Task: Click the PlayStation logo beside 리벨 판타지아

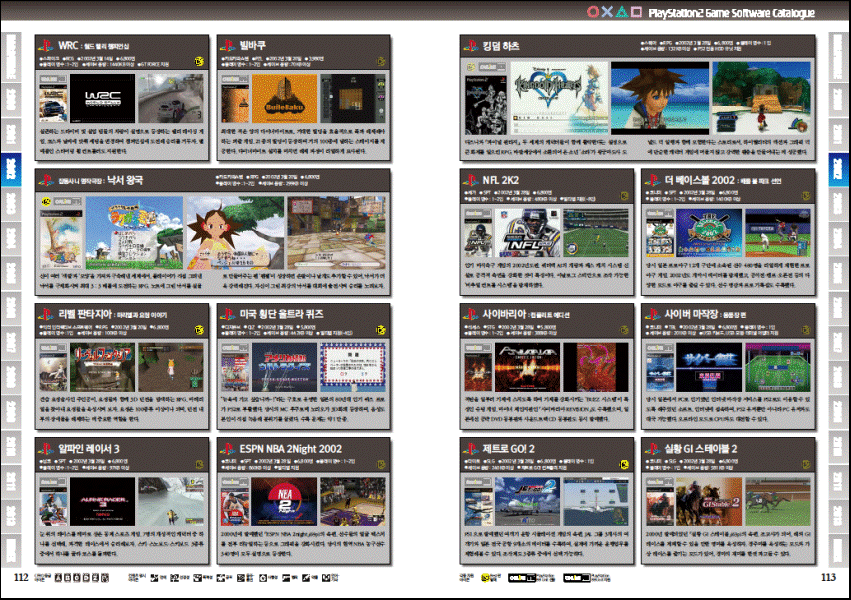Action: pyautogui.click(x=46, y=314)
